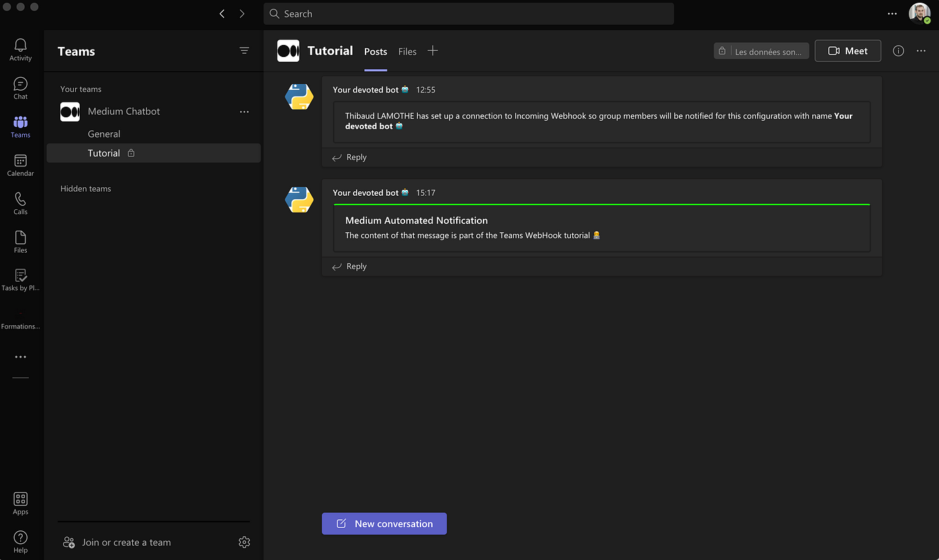939x560 pixels.
Task: Reply to the Medium Automated Notification message
Action: pyautogui.click(x=349, y=267)
